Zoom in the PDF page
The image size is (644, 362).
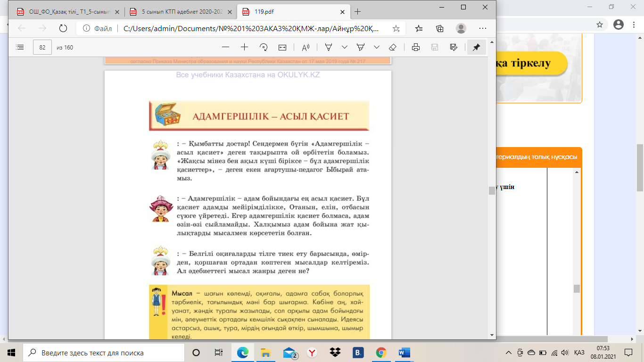[244, 47]
